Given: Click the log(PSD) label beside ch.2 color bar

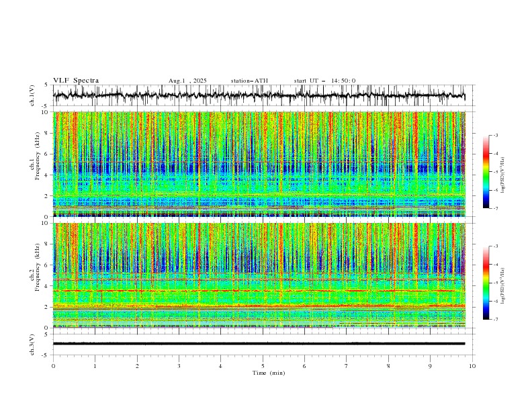Looking at the screenshot, I should pos(502,286).
